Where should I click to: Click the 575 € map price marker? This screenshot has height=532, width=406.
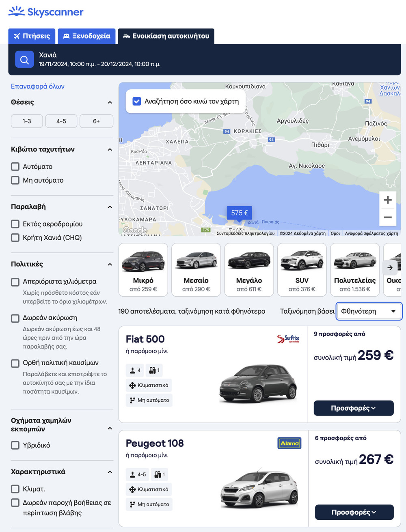(x=239, y=213)
